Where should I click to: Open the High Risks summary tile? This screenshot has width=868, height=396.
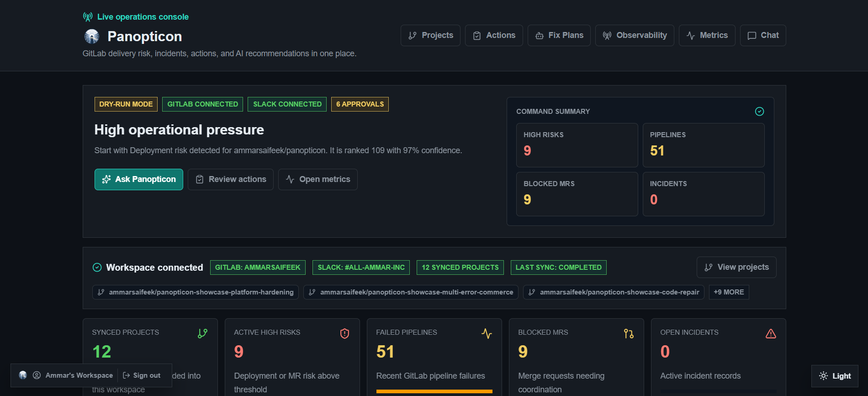(x=577, y=145)
